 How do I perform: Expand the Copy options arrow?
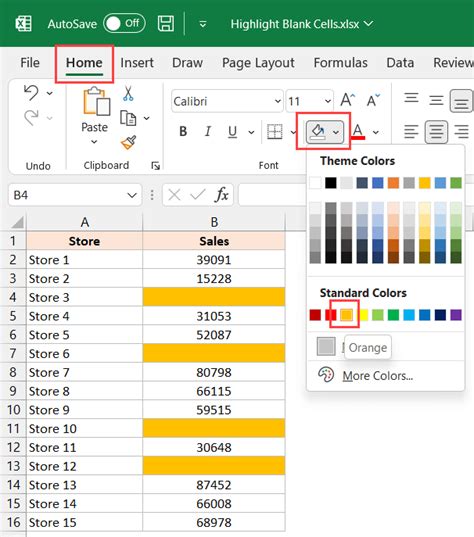(147, 118)
